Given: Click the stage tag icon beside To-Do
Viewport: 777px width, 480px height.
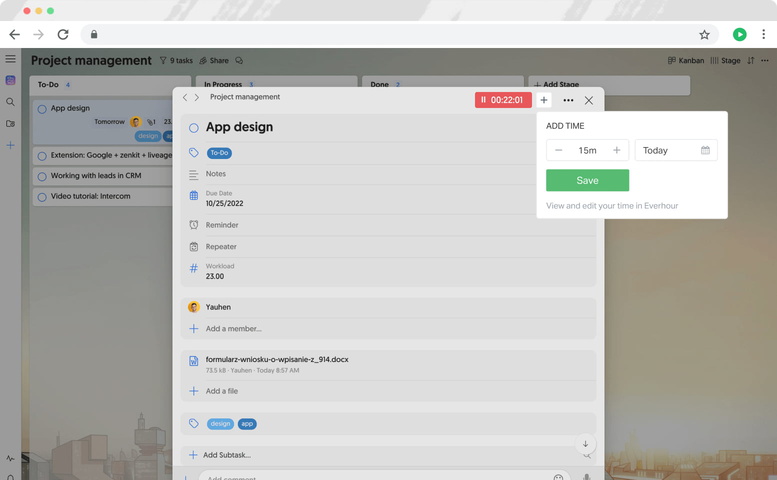Looking at the screenshot, I should pyautogui.click(x=194, y=153).
